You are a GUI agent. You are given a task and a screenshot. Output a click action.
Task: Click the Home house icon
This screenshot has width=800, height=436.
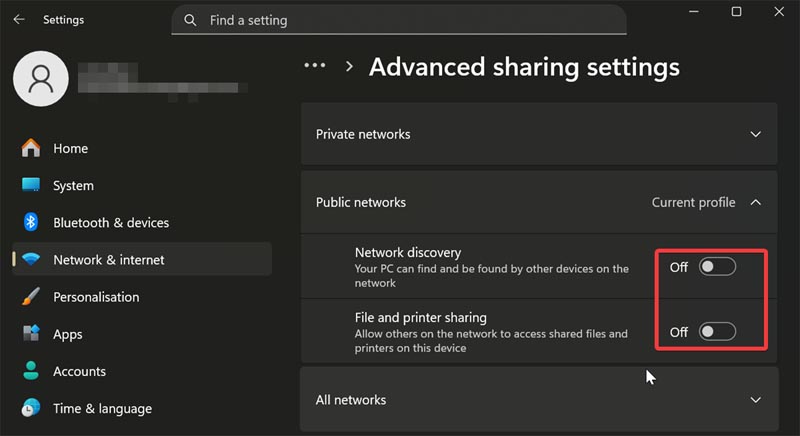tap(31, 148)
